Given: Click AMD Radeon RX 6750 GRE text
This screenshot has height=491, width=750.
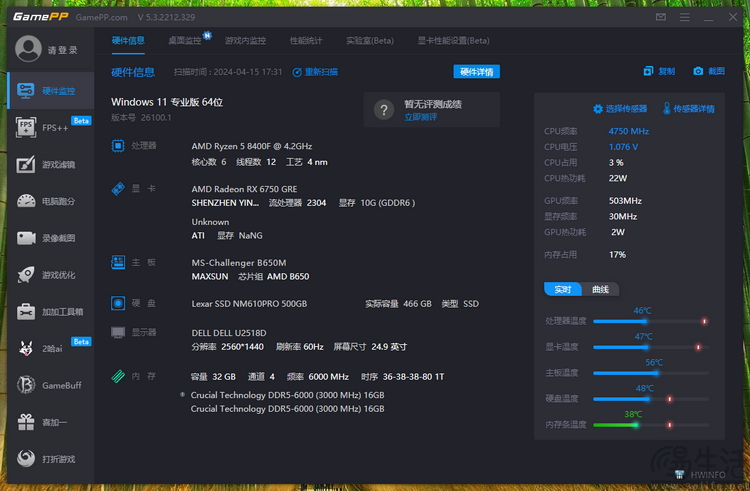Looking at the screenshot, I should click(x=244, y=189).
